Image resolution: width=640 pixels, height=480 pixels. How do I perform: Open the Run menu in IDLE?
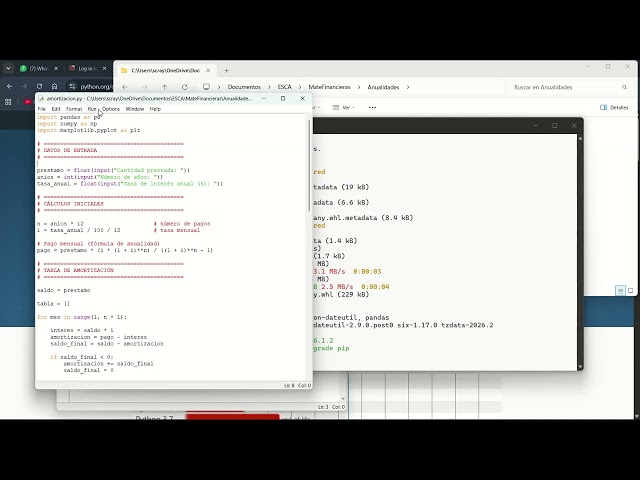92,109
